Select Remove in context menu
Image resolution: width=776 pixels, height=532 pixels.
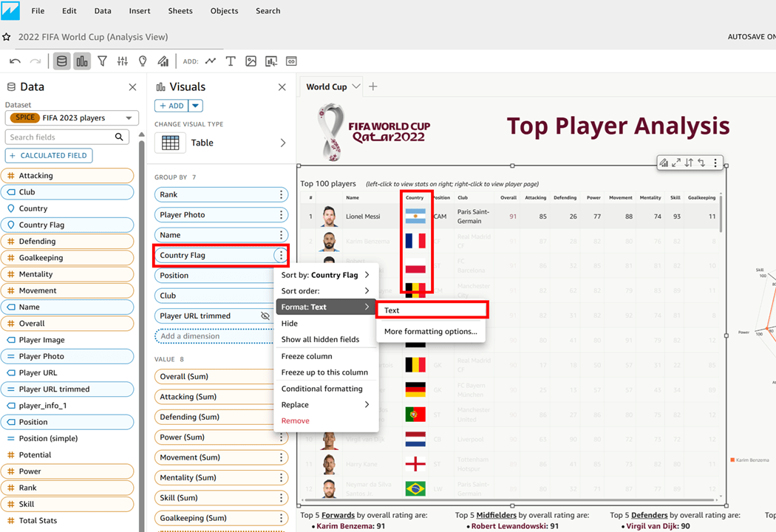click(327, 420)
